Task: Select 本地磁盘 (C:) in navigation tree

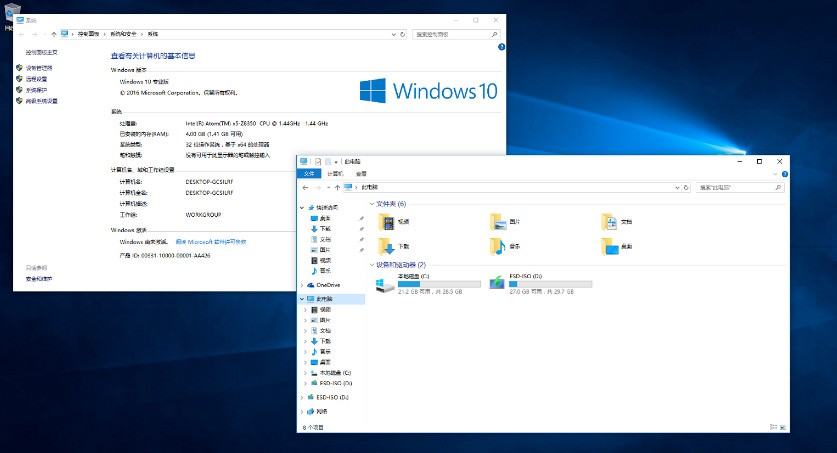Action: [335, 373]
